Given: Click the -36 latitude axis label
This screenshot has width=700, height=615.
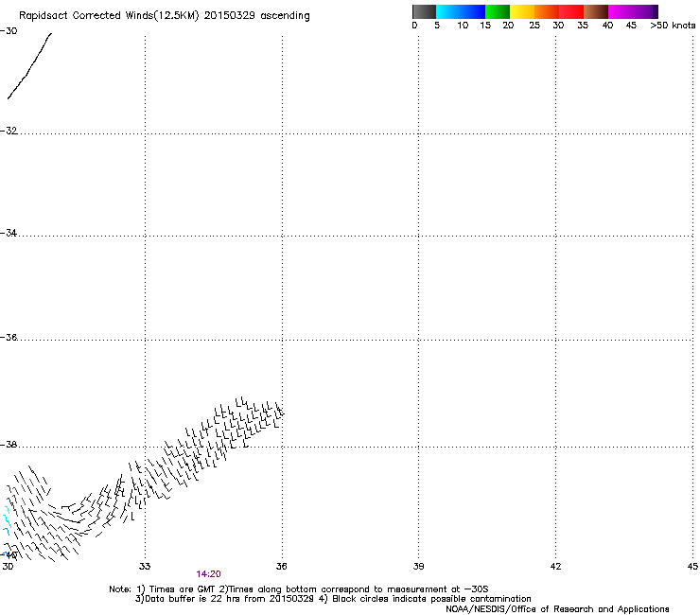Looking at the screenshot, I should point(9,337).
